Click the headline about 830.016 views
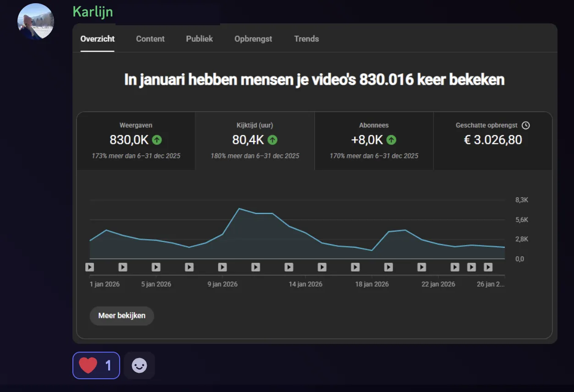Image resolution: width=574 pixels, height=392 pixels. click(315, 80)
